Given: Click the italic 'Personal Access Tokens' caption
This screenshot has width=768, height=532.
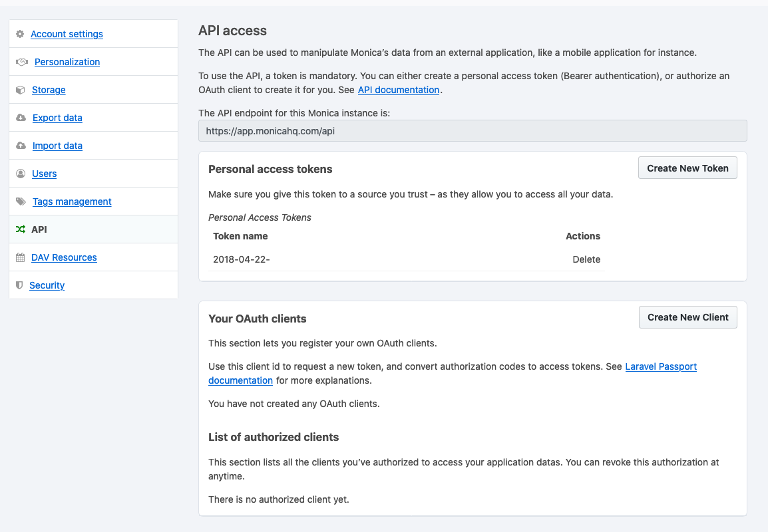Looking at the screenshot, I should (260, 217).
